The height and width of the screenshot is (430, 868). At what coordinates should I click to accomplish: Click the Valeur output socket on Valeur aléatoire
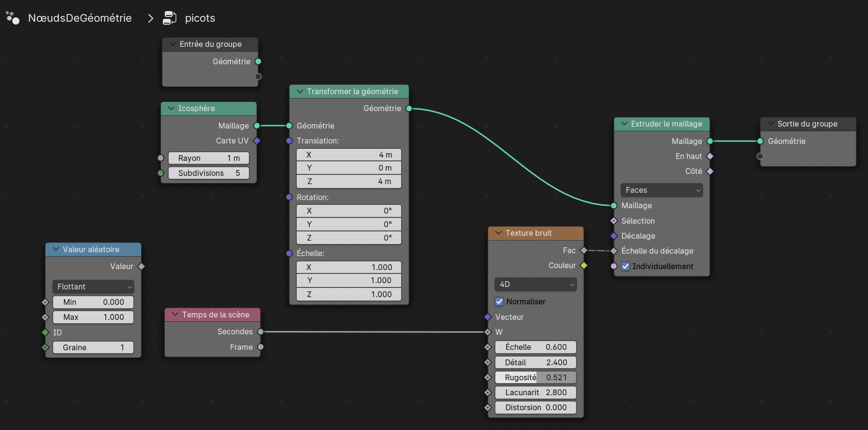click(x=141, y=266)
